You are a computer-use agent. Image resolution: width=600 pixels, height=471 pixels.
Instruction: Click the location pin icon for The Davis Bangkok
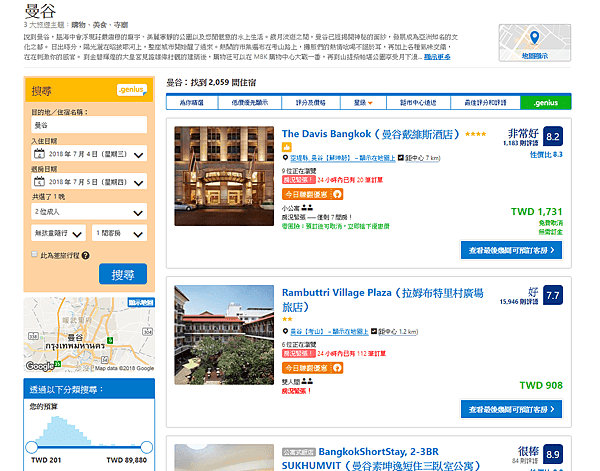[x=285, y=158]
